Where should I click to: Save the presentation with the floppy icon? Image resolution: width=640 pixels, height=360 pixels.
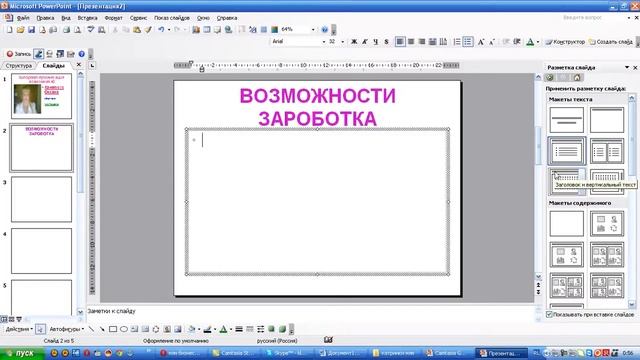pos(31,30)
